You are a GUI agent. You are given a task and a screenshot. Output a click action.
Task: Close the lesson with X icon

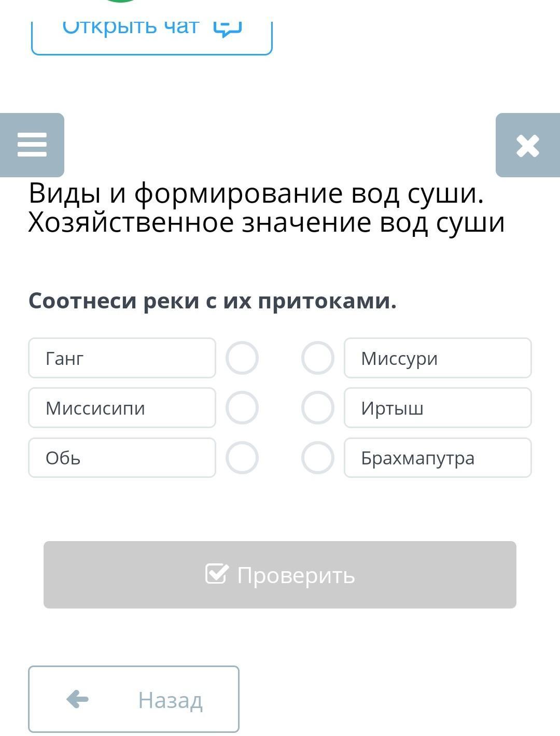pos(527,145)
